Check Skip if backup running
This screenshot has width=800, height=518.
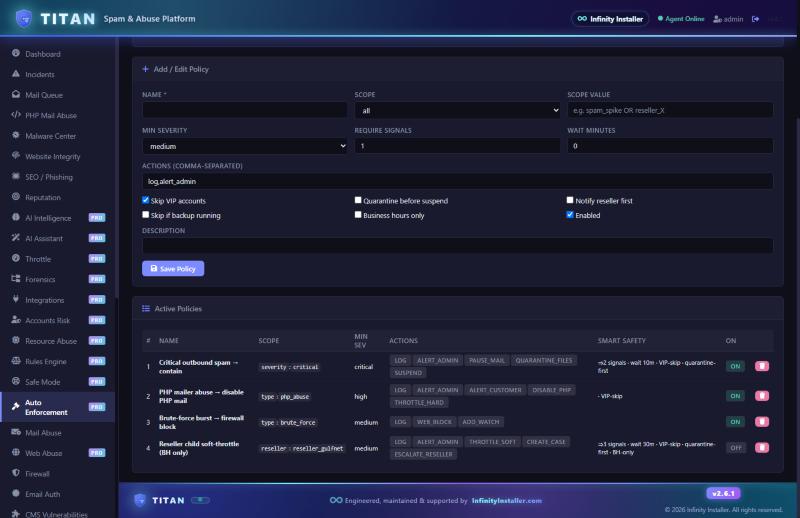pos(145,215)
